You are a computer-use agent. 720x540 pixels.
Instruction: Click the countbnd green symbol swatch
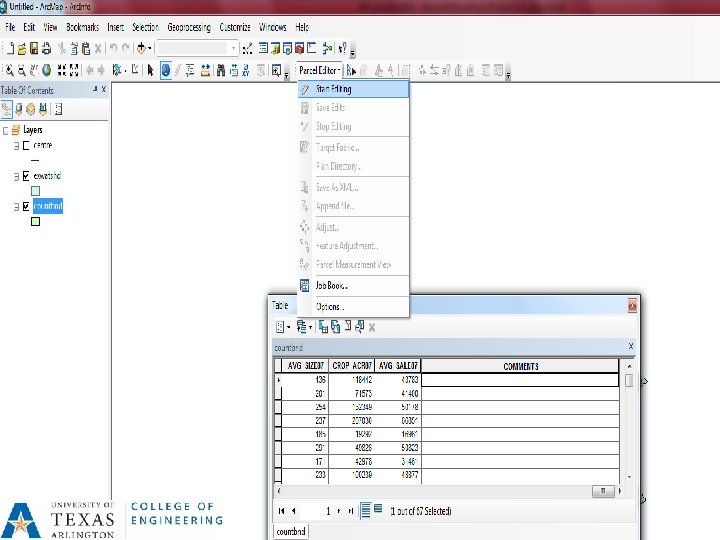pyautogui.click(x=35, y=222)
